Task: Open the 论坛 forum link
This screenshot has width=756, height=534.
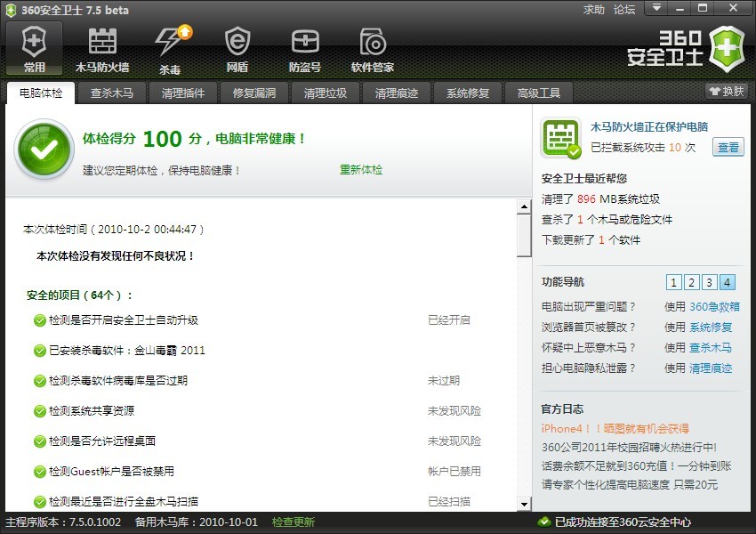Action: coord(623,10)
